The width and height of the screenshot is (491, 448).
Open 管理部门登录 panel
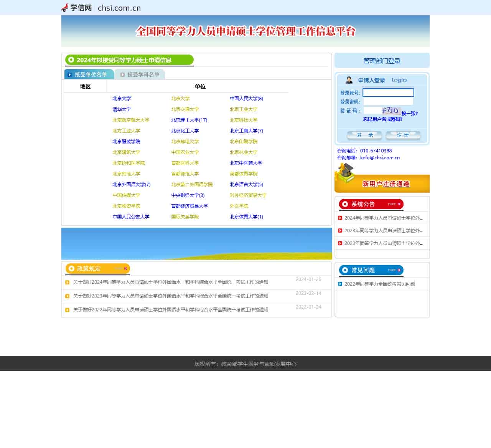tap(382, 61)
